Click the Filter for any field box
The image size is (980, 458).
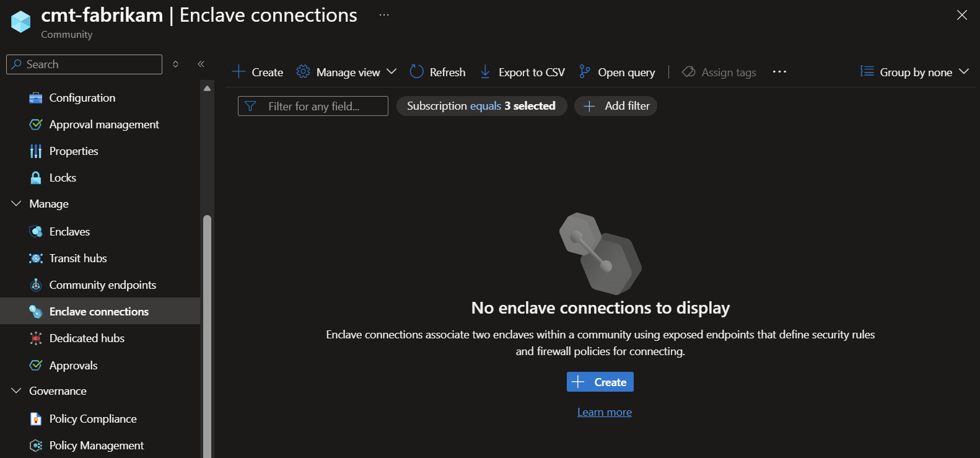pos(313,106)
